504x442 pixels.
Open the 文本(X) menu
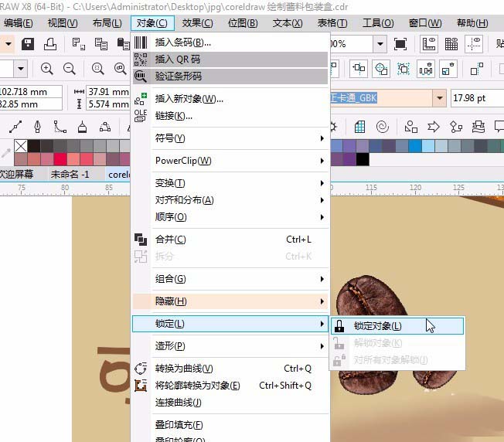coord(288,23)
